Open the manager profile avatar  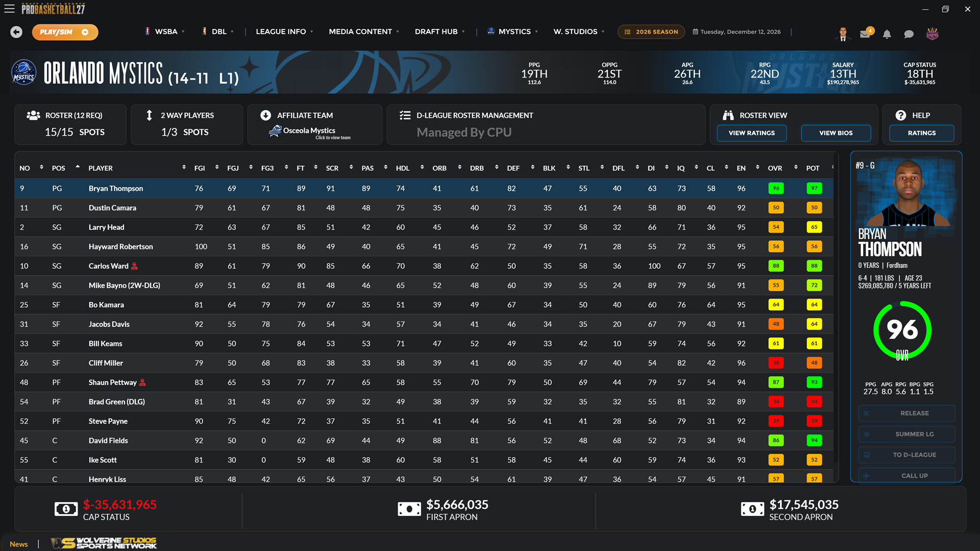tap(843, 34)
